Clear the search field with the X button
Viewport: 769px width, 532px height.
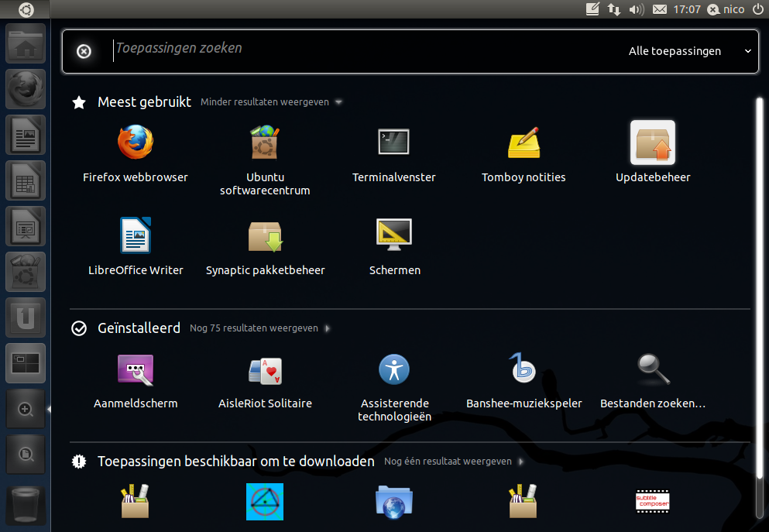pyautogui.click(x=84, y=51)
